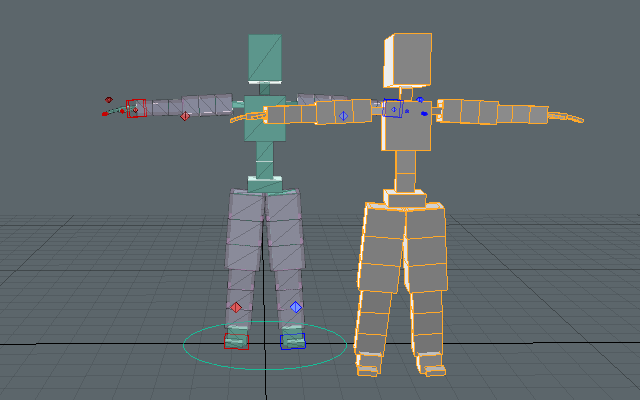Click the small red diamond beyond the red wrist square

click(108, 100)
